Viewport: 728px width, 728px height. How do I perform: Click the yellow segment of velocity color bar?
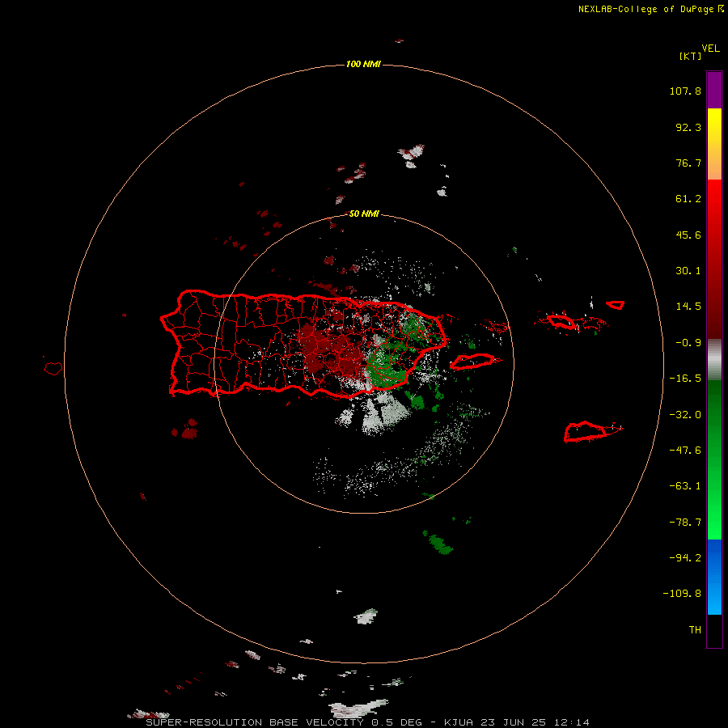pyautogui.click(x=714, y=144)
